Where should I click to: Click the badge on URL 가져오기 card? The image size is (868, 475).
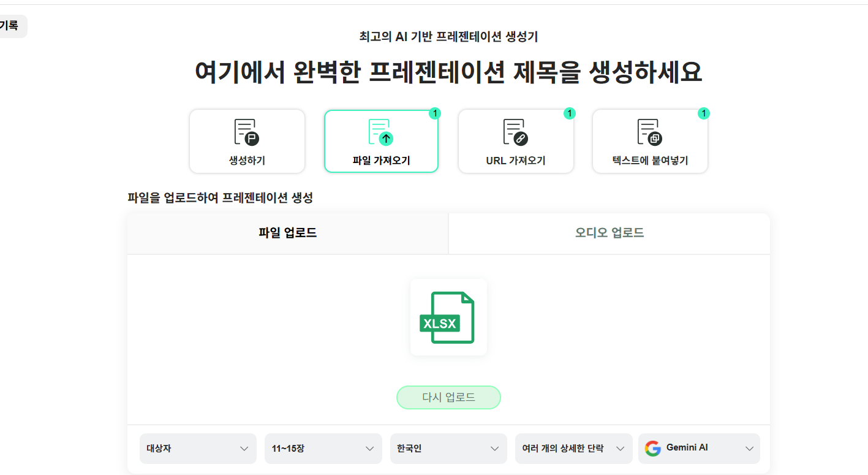coord(570,113)
